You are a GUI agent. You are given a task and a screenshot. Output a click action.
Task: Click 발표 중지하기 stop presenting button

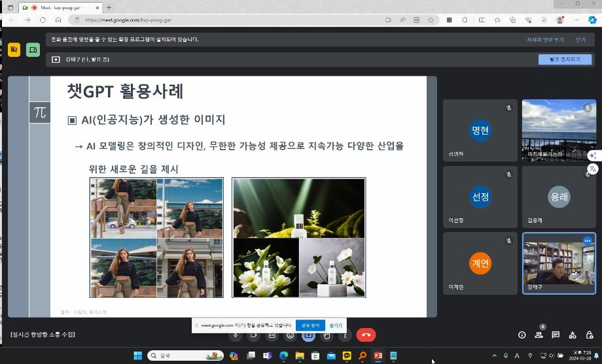(565, 59)
